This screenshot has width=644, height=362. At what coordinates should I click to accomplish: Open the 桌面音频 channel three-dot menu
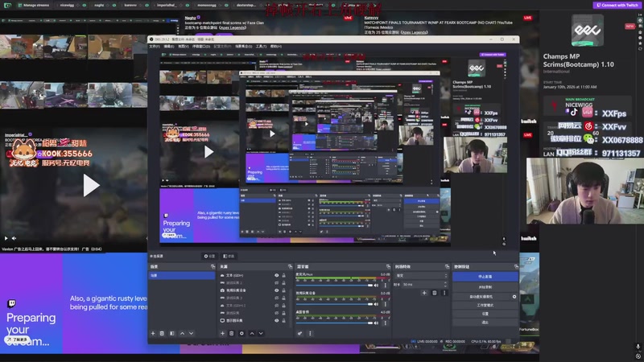coord(386,323)
